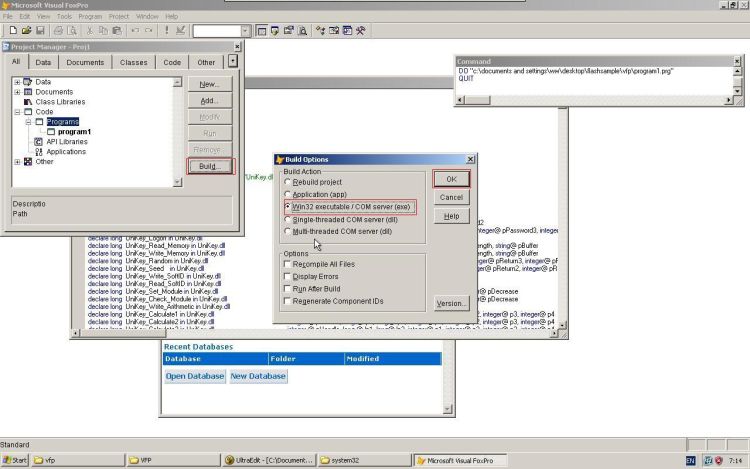
Task: Enable Display Errors checkbox
Action: click(287, 276)
